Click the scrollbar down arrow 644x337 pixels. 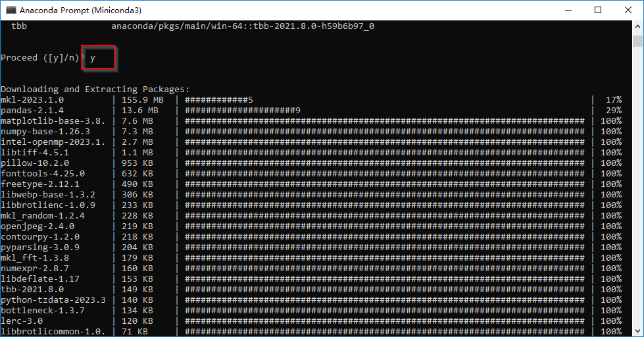click(x=637, y=331)
